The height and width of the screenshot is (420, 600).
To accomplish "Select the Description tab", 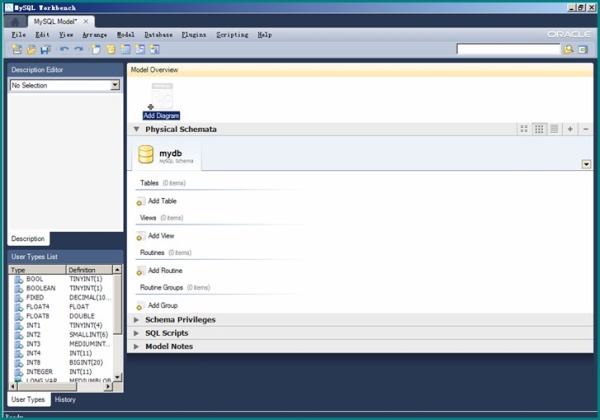I will coord(28,239).
